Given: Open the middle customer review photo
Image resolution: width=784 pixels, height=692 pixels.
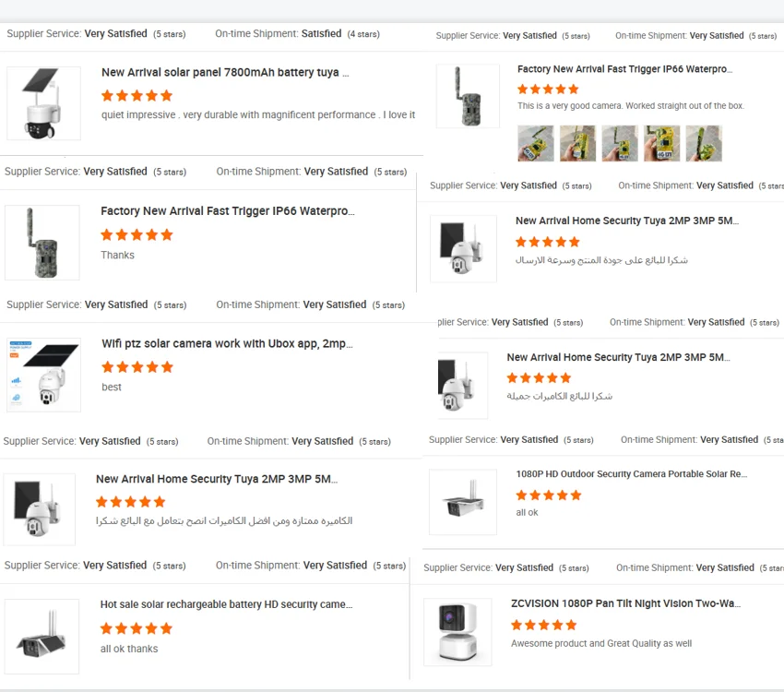Looking at the screenshot, I should pos(620,143).
